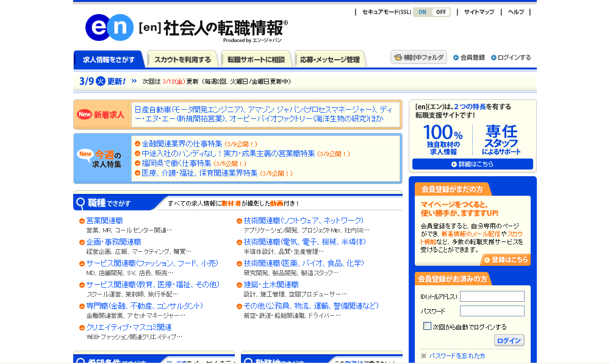Image resolution: width=610 pixels, height=364 pixels.
Task: Open 金融関連業界の仕事特集 link
Action: (182, 144)
